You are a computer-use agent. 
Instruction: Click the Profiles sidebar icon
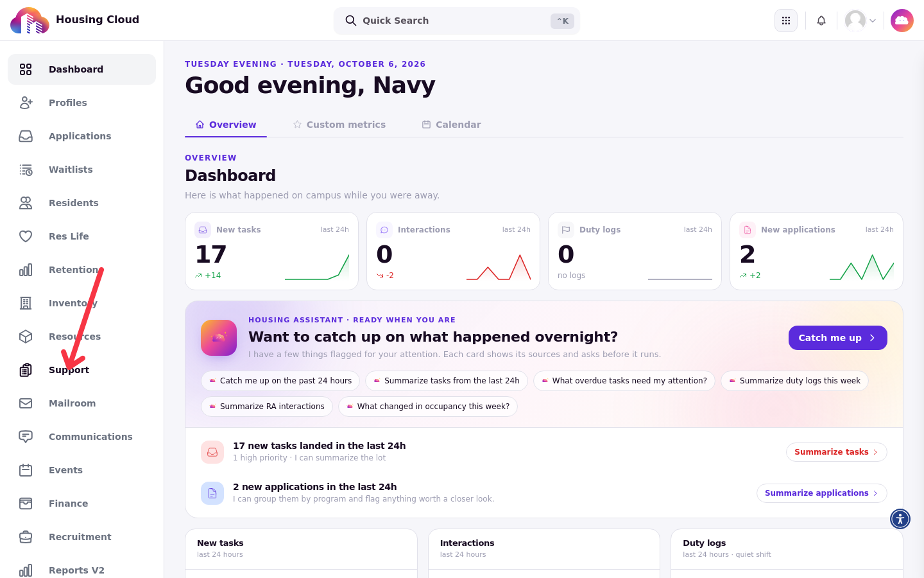[x=26, y=103]
